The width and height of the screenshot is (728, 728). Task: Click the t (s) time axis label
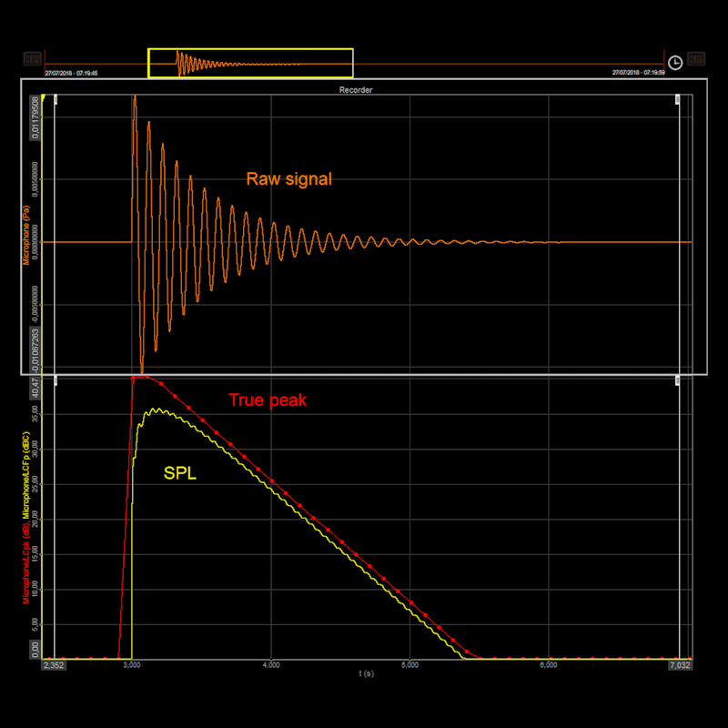point(367,673)
